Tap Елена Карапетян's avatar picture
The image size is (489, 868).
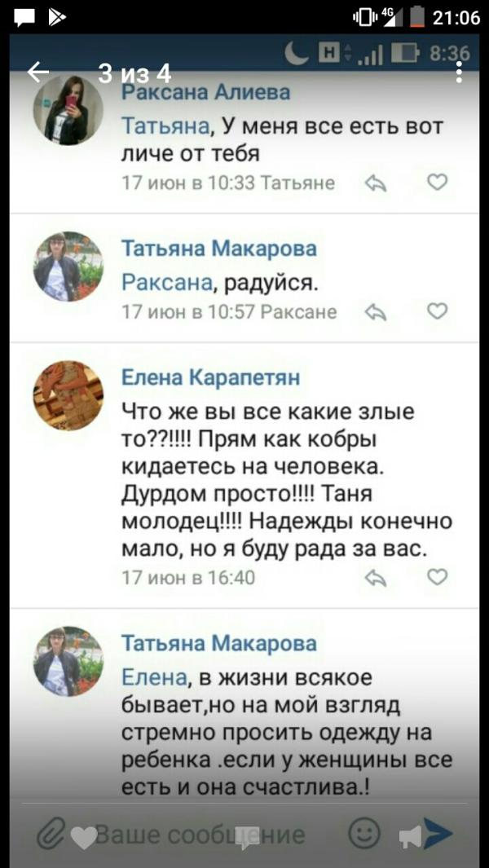click(68, 396)
